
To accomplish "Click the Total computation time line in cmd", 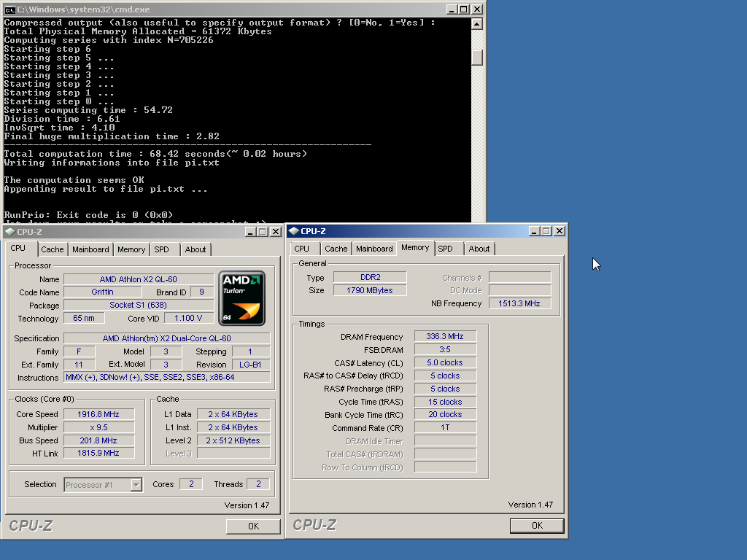I will [156, 154].
